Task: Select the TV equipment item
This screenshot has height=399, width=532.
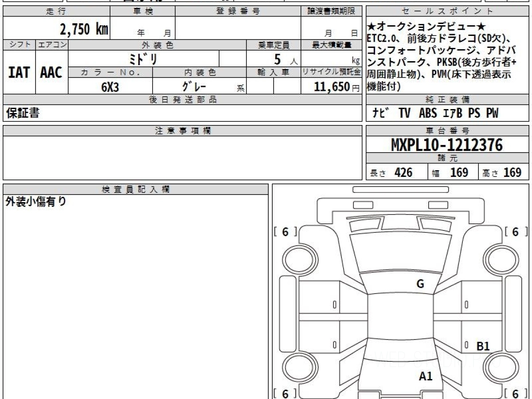Action: point(404,113)
